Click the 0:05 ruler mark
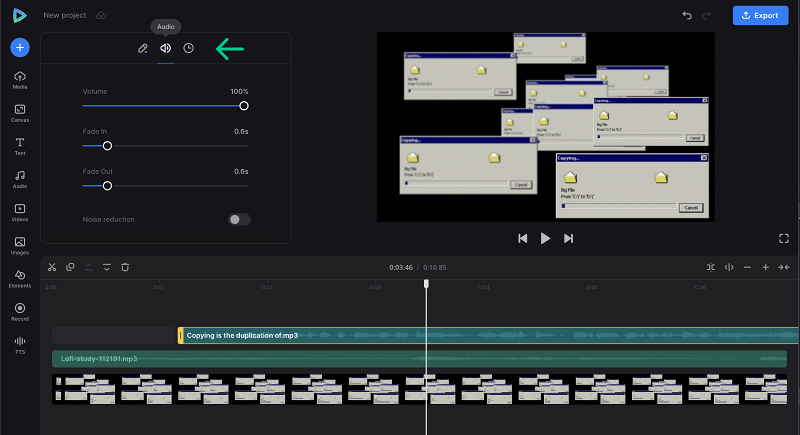Screen dimensions: 800x435 (x=592, y=287)
